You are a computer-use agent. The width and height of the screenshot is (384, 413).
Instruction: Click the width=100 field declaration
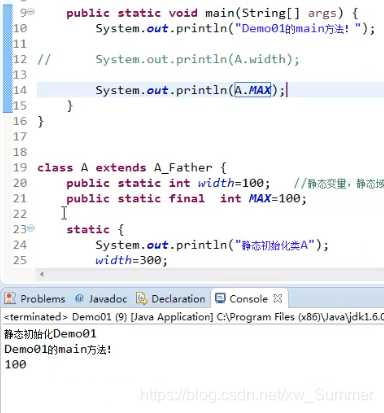point(168,183)
